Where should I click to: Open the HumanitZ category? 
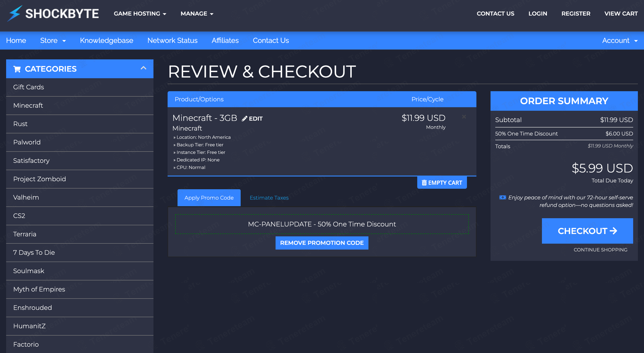(x=80, y=326)
